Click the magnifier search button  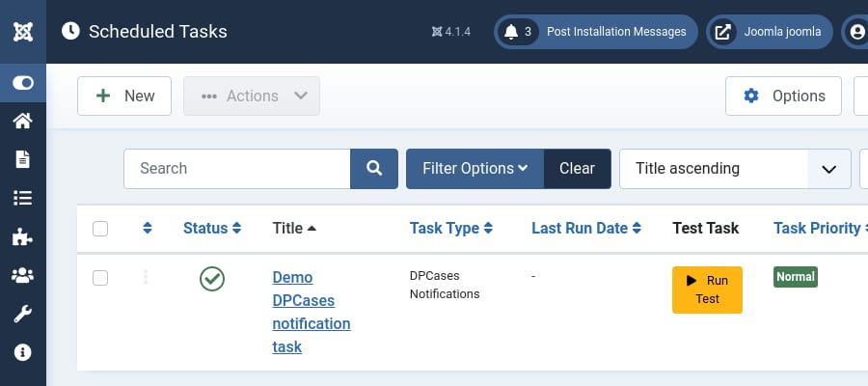coord(374,168)
